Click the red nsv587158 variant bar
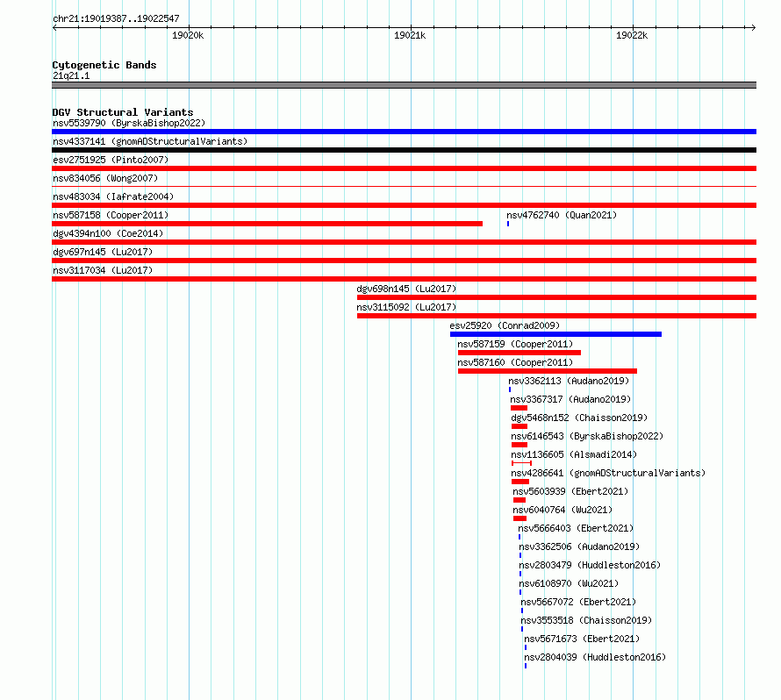 point(267,224)
